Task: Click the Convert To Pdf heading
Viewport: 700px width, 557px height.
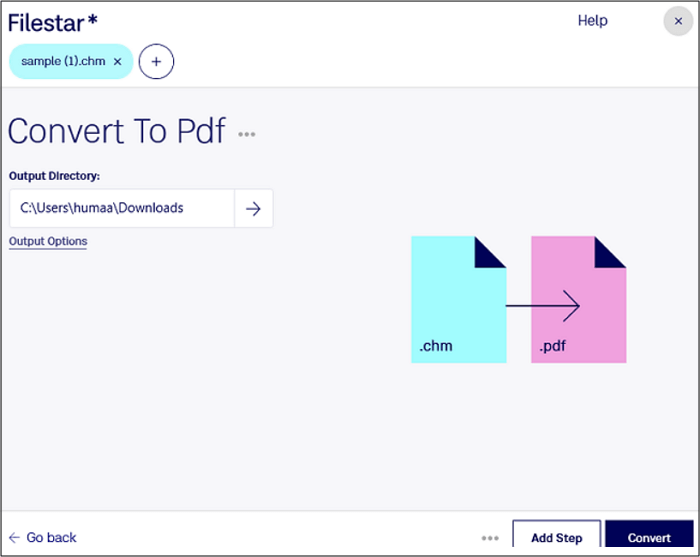Action: tap(117, 131)
